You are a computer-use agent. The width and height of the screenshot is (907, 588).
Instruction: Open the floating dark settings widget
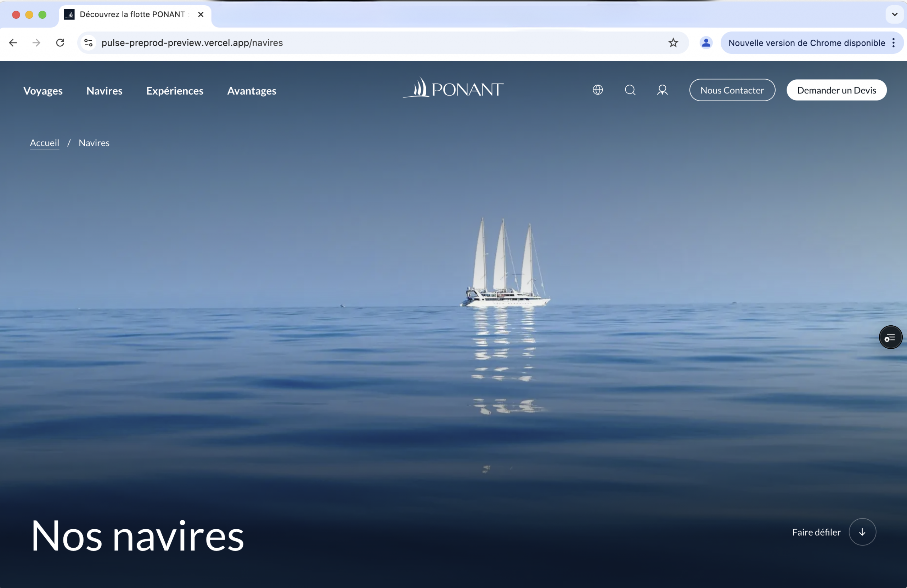890,337
